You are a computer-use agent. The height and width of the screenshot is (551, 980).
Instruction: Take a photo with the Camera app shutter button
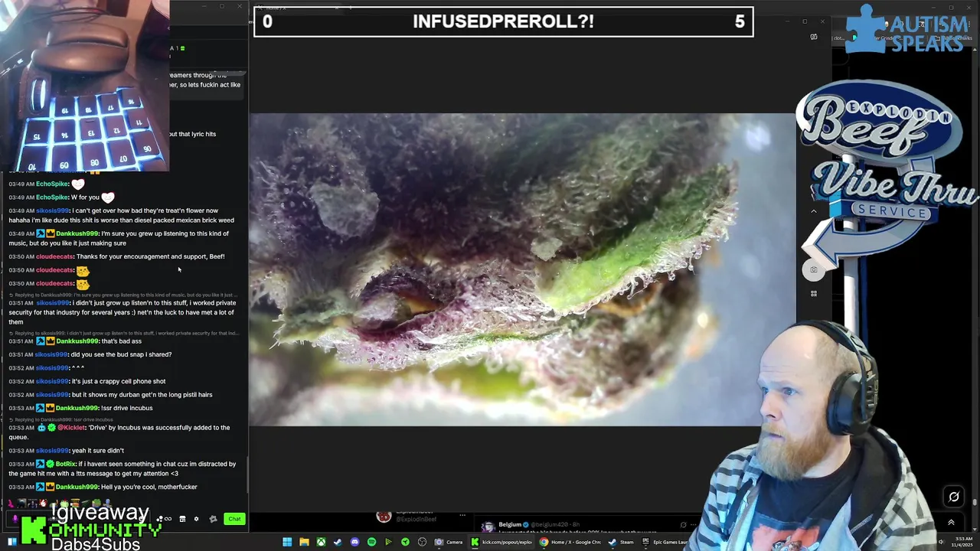click(x=814, y=269)
